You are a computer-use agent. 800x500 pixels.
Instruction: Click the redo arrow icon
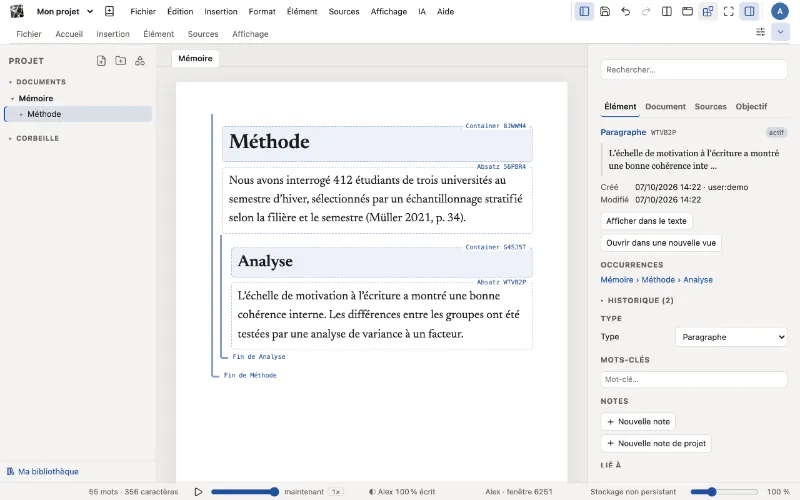(646, 11)
